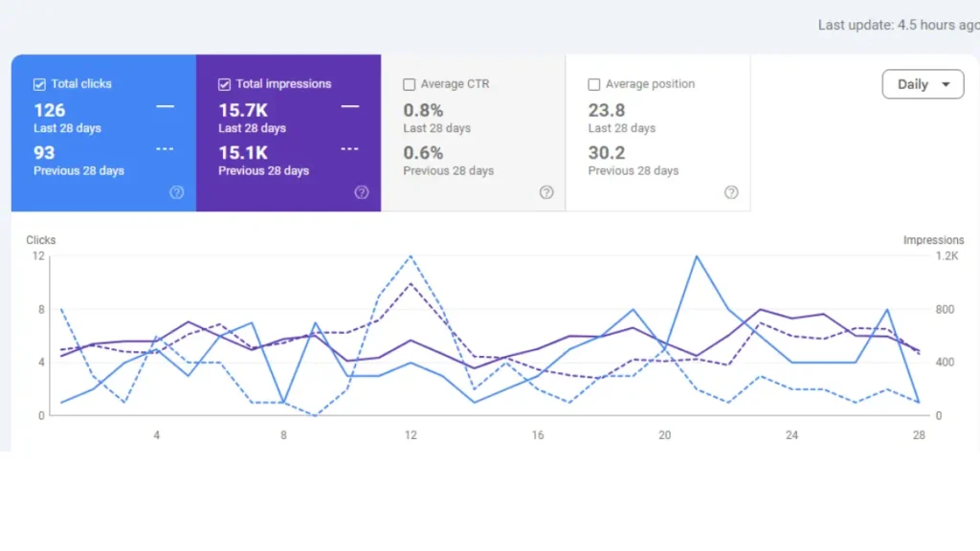Open the Daily interval dropdown
980x551 pixels.
(922, 84)
